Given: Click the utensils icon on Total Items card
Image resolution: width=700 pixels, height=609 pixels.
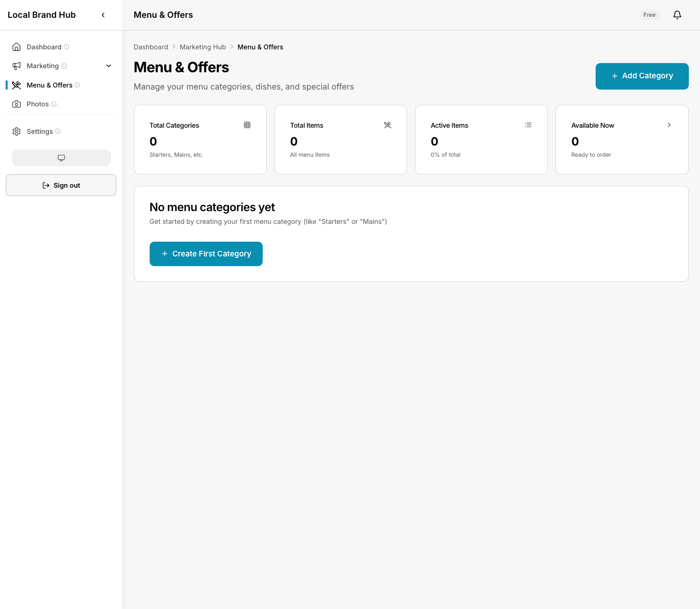Looking at the screenshot, I should pos(387,125).
